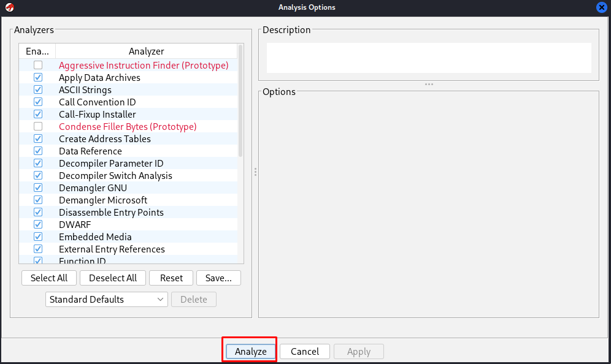Disable the ASCII Strings analyzer checkbox
The image size is (611, 364).
tap(38, 89)
